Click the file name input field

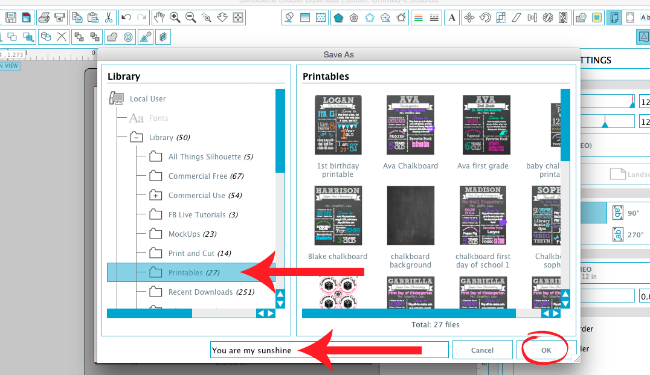329,350
